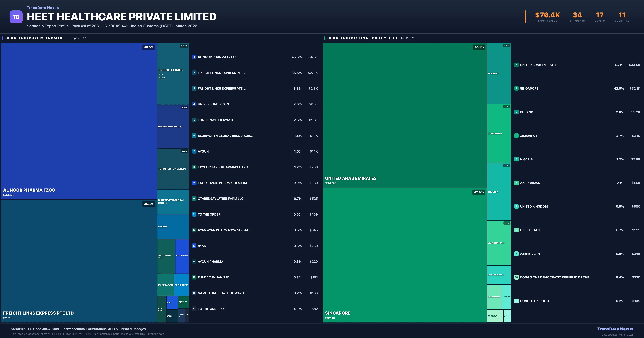Click the Tonderayi Dhliwayo treemap tile
The image size is (644, 338).
click(x=173, y=169)
